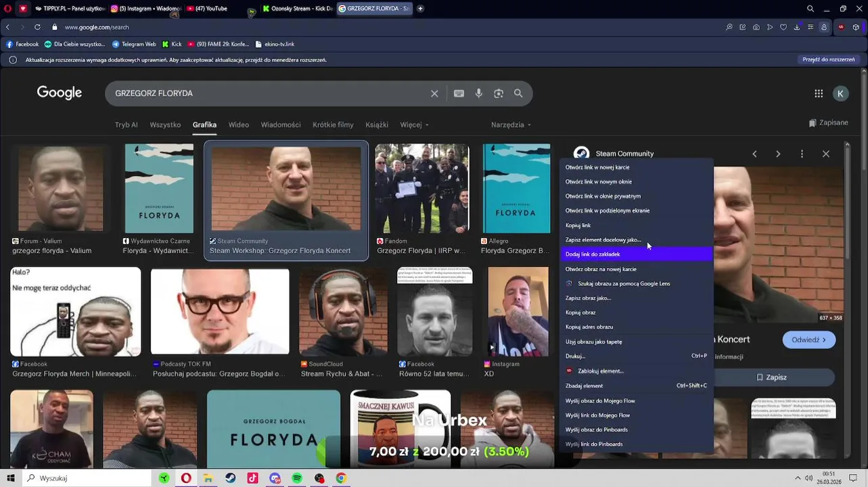
Task: Switch to the Wideo results tab
Action: (x=239, y=125)
